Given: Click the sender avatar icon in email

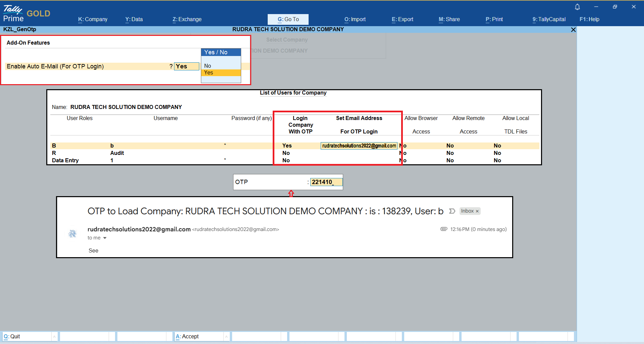Looking at the screenshot, I should pyautogui.click(x=72, y=234).
